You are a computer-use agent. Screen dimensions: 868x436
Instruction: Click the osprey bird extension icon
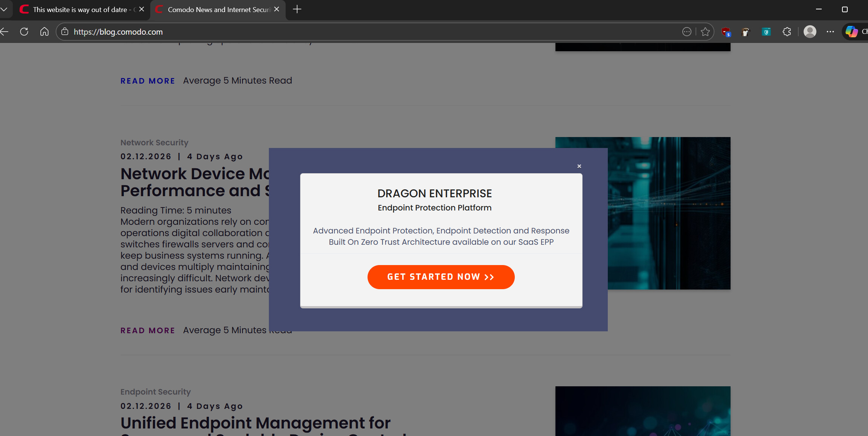point(746,32)
